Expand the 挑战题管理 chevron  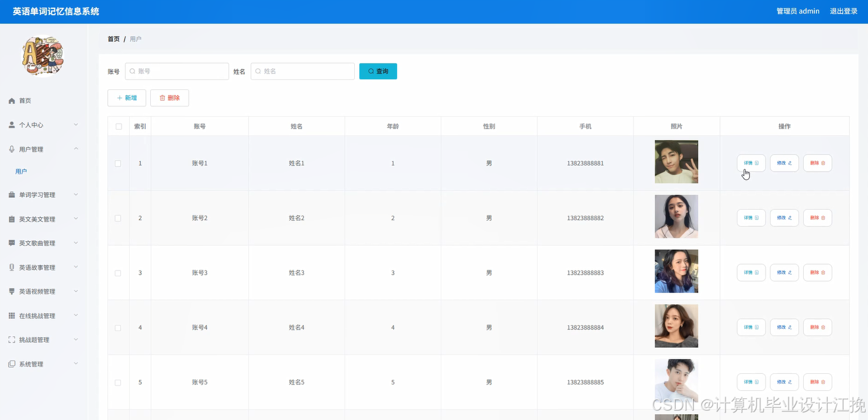(76, 339)
